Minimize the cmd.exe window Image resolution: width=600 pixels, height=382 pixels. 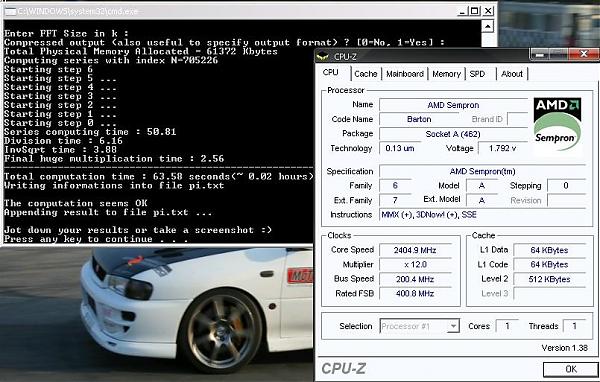[x=463, y=11]
